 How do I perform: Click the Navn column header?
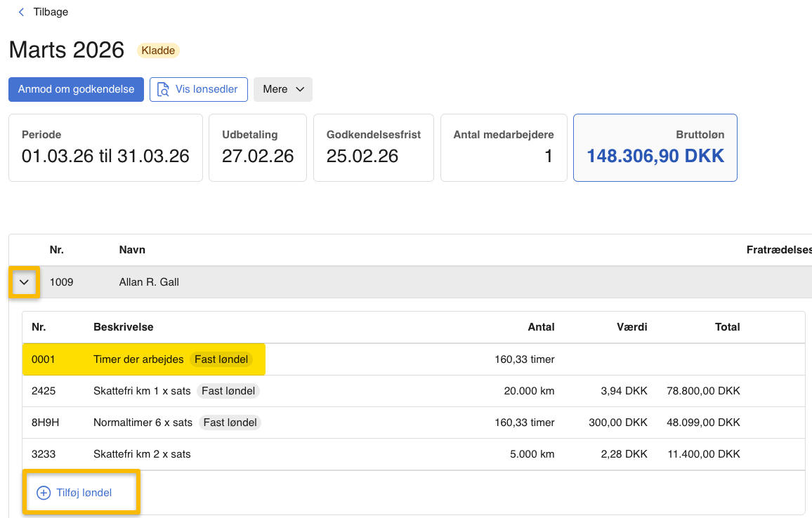(x=132, y=250)
